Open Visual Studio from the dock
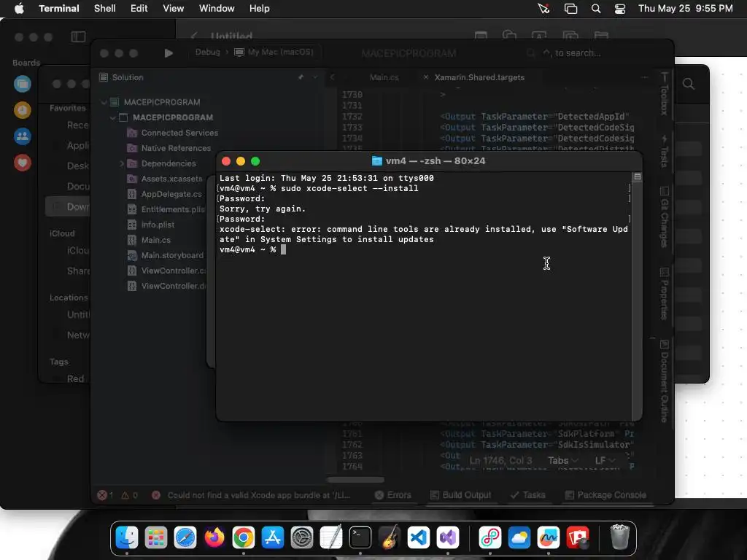This screenshot has height=560, width=747. 448,538
